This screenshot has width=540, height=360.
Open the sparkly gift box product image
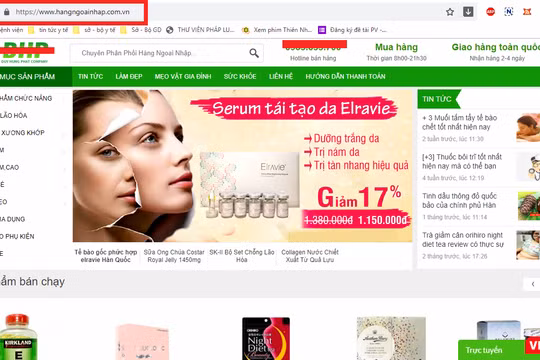[x=391, y=338]
